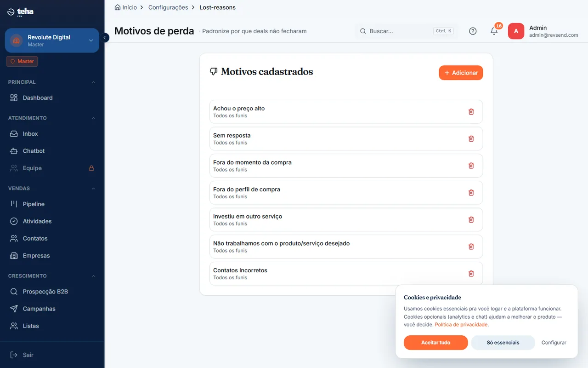Click the home icon in breadcrumb
Viewport: 588px width, 368px height.
pos(118,7)
